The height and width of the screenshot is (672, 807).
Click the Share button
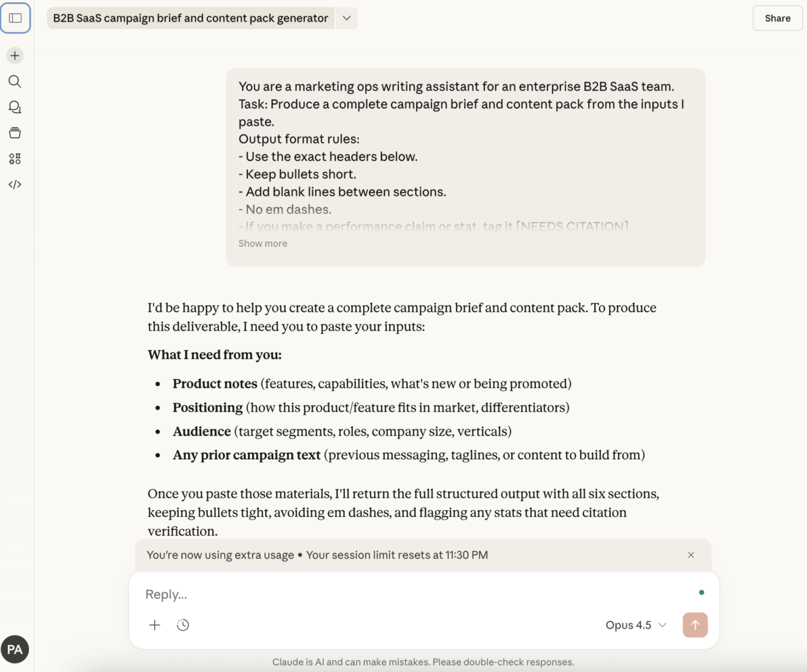click(x=778, y=18)
